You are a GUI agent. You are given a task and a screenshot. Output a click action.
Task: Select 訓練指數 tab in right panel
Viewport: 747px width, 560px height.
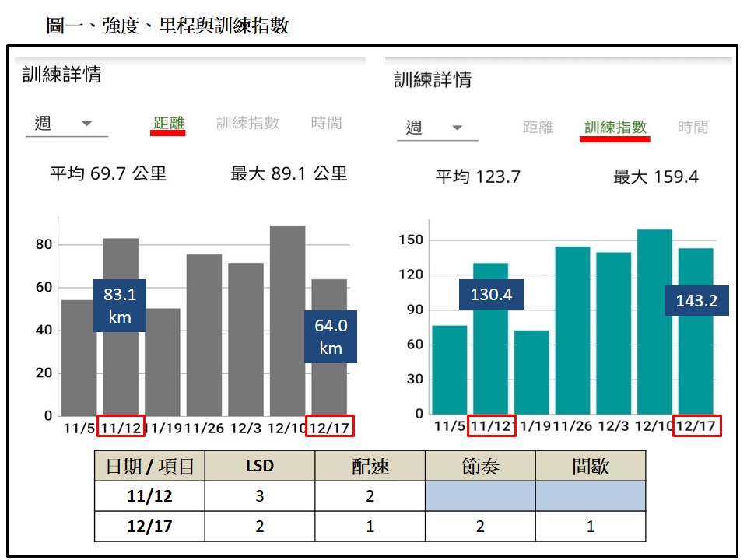point(615,128)
